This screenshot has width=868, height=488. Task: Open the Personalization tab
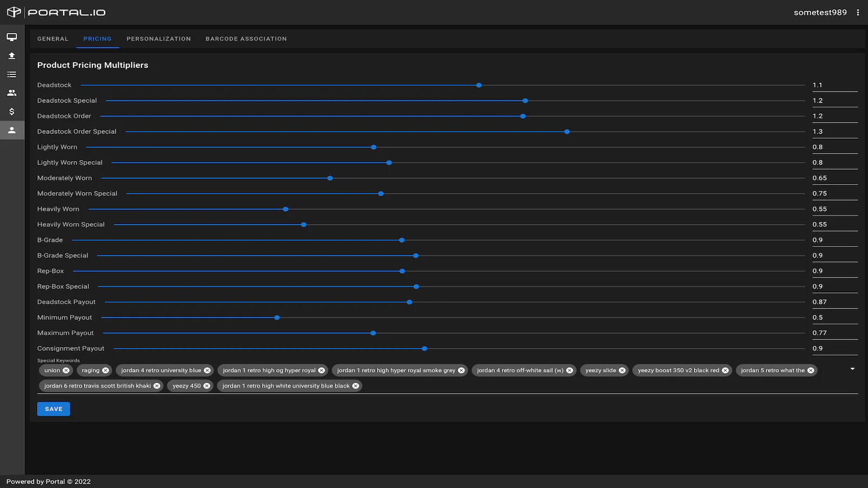coord(159,39)
